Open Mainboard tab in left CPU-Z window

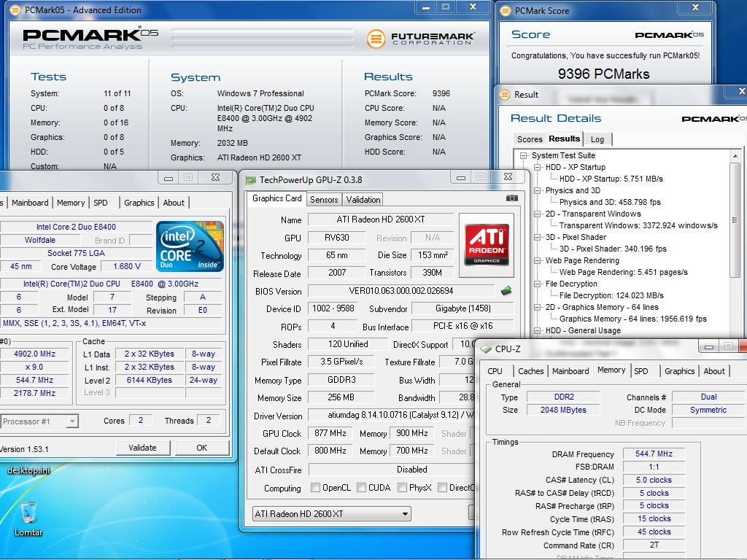pos(30,203)
